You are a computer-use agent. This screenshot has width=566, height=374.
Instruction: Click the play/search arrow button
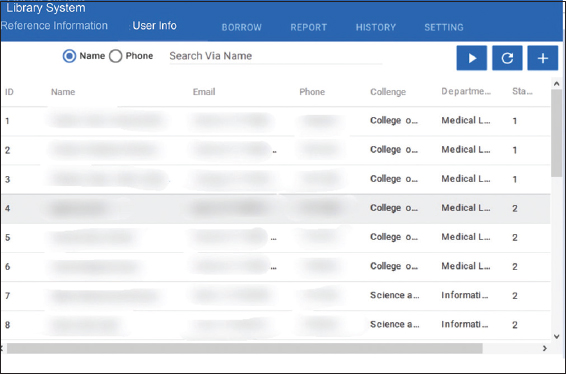click(471, 58)
